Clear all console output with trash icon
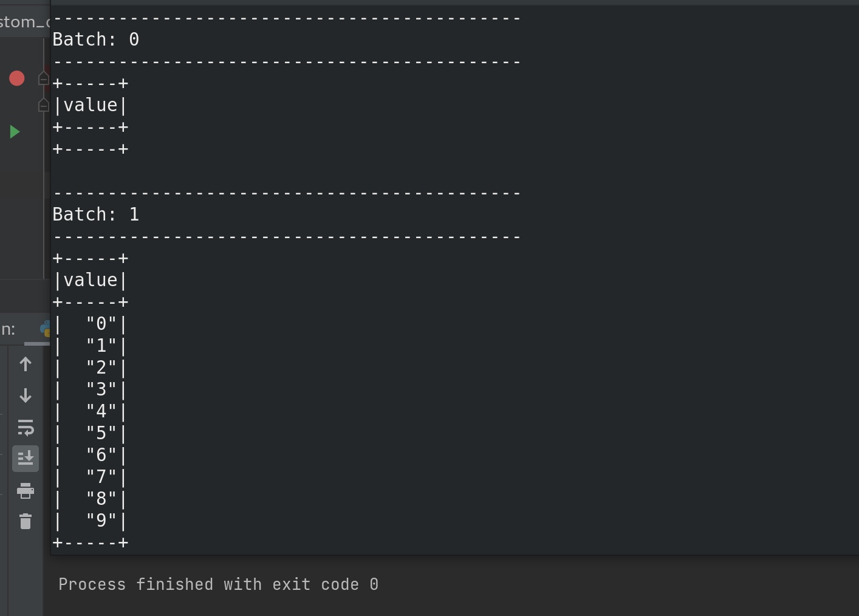Image resolution: width=859 pixels, height=616 pixels. (x=26, y=521)
